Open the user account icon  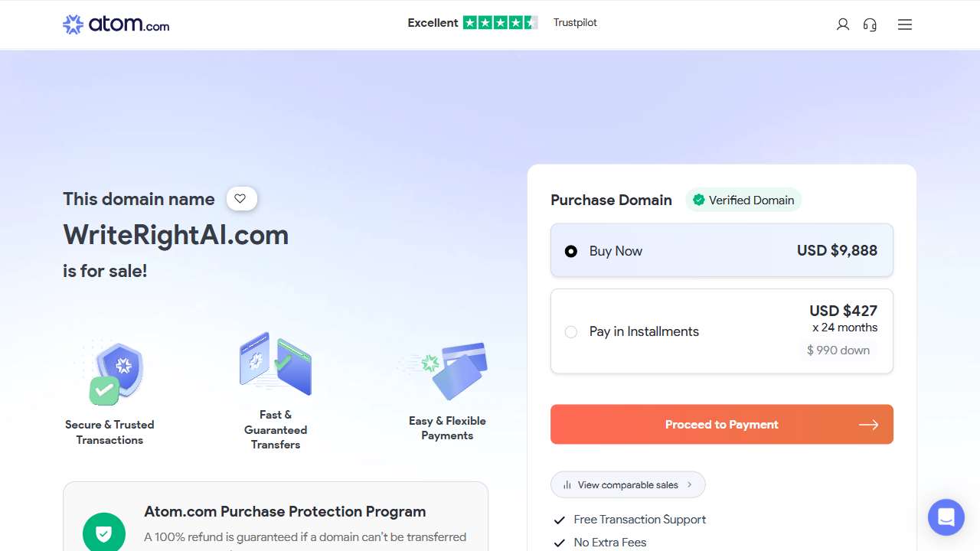[843, 24]
